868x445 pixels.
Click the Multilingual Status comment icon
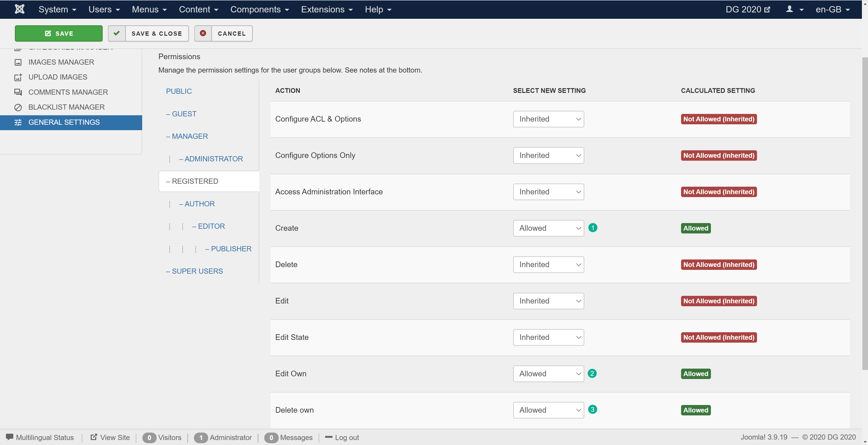point(9,437)
